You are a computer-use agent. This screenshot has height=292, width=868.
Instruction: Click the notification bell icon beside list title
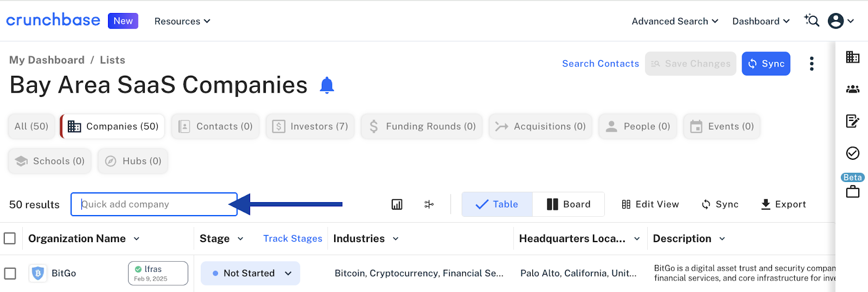327,86
